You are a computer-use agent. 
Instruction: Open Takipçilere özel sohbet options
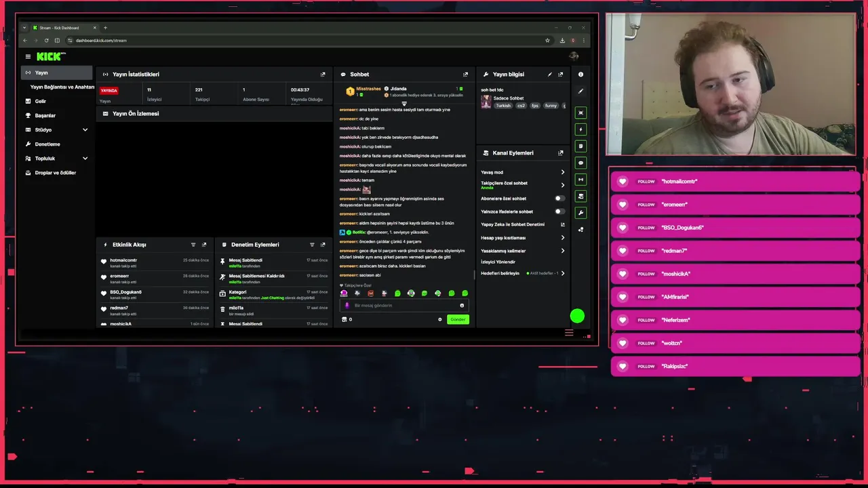pyautogui.click(x=562, y=185)
